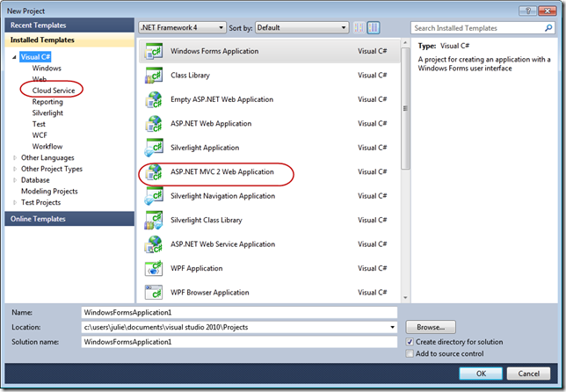The width and height of the screenshot is (566, 392).
Task: Toggle Create directory for solution checkbox
Action: coord(410,342)
